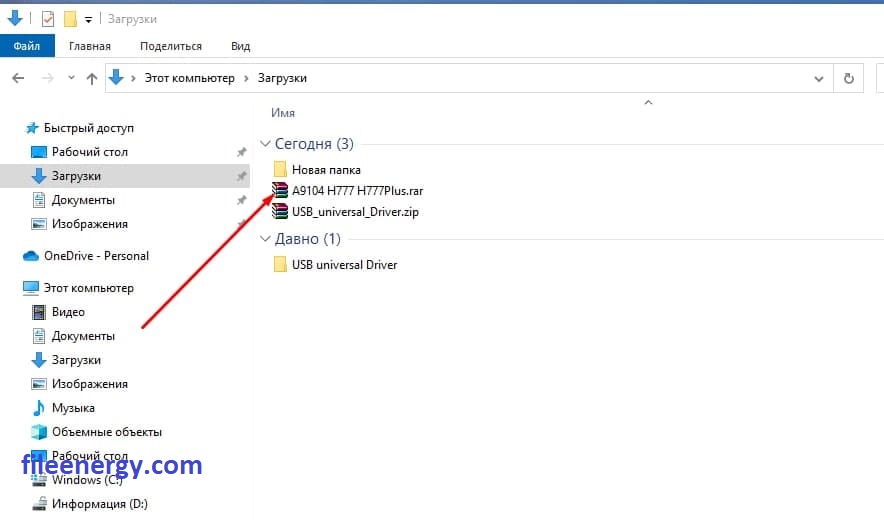Open Изображения in quick access
Viewport: 884px width, 520px height.
pyautogui.click(x=90, y=224)
